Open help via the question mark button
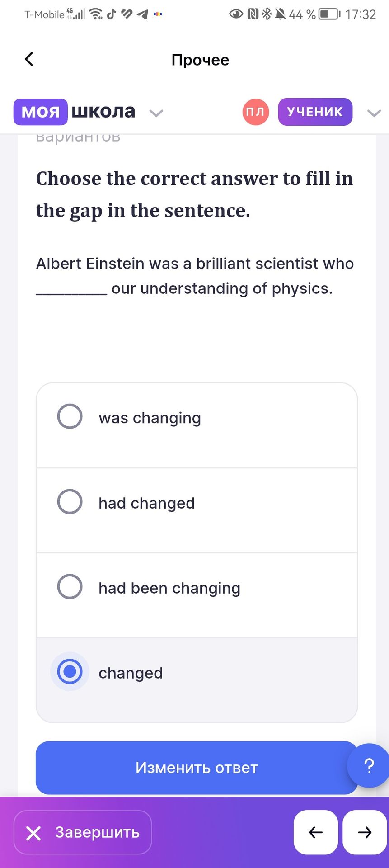Viewport: 389px width, 868px height. [x=369, y=765]
